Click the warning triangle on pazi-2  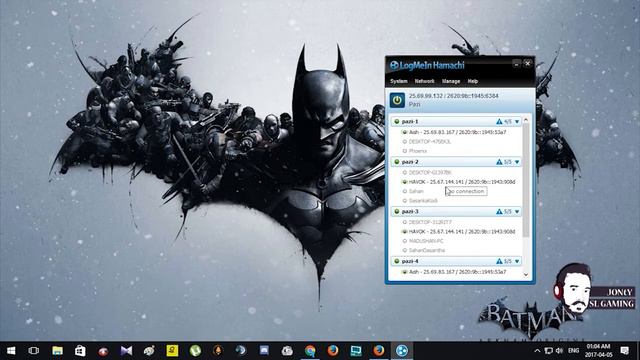[499, 162]
